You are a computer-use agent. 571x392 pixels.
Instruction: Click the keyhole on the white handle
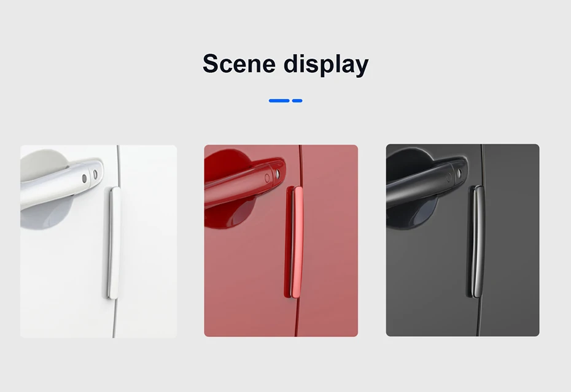click(95, 174)
